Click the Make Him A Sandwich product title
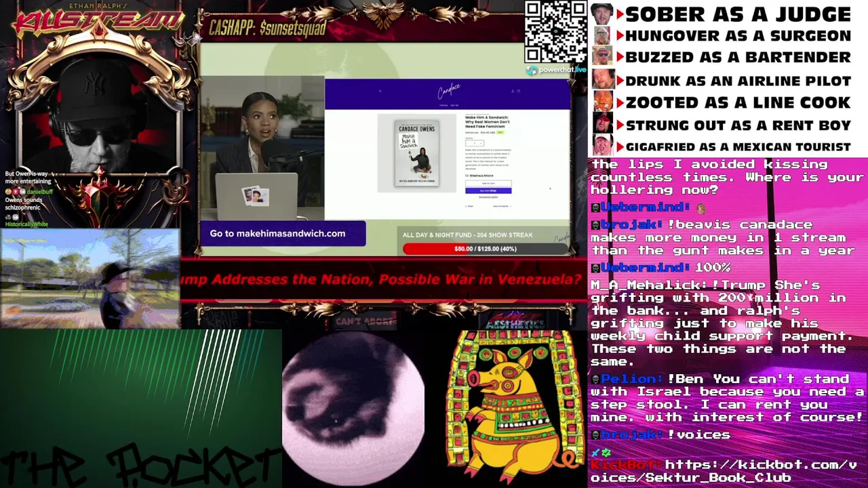The image size is (868, 488). point(487,122)
